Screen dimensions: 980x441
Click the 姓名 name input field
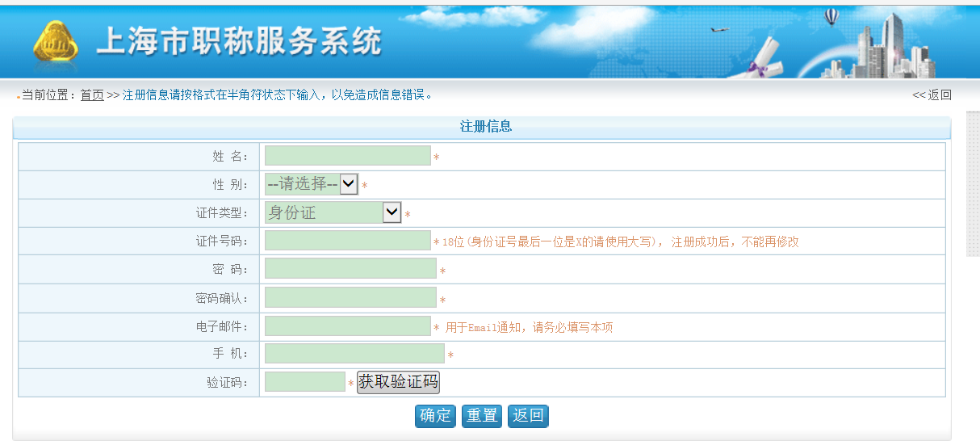click(347, 156)
